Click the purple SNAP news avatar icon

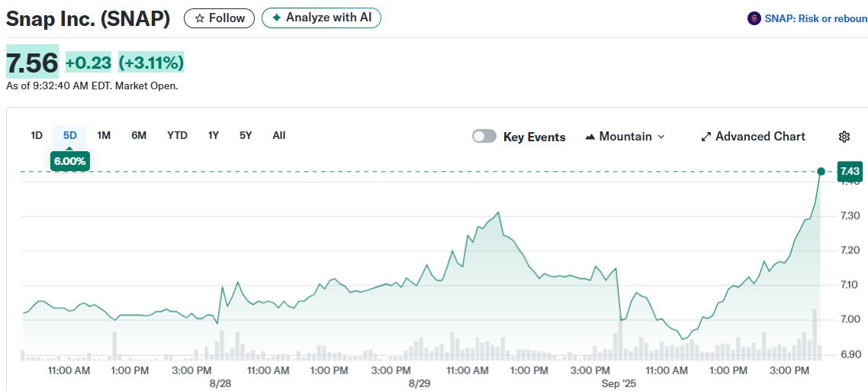[x=754, y=19]
